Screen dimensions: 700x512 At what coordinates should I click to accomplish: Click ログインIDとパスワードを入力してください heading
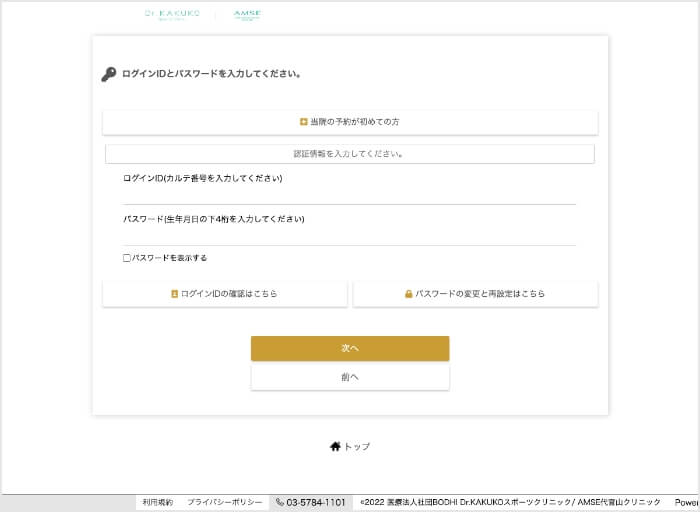[x=211, y=74]
